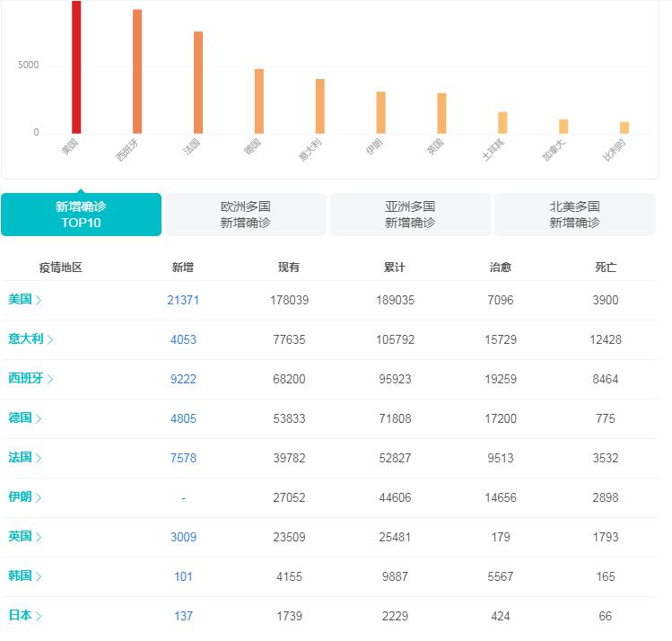Click the 法国 bar in the chart

point(198,83)
